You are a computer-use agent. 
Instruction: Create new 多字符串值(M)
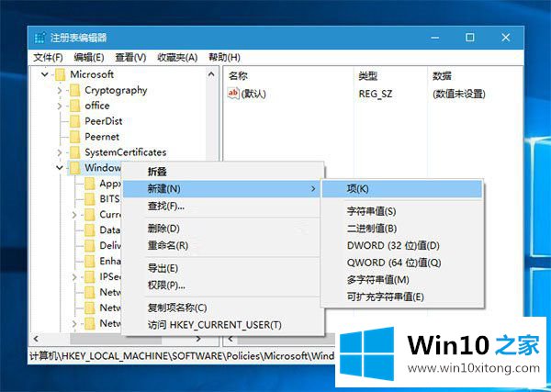click(x=402, y=280)
